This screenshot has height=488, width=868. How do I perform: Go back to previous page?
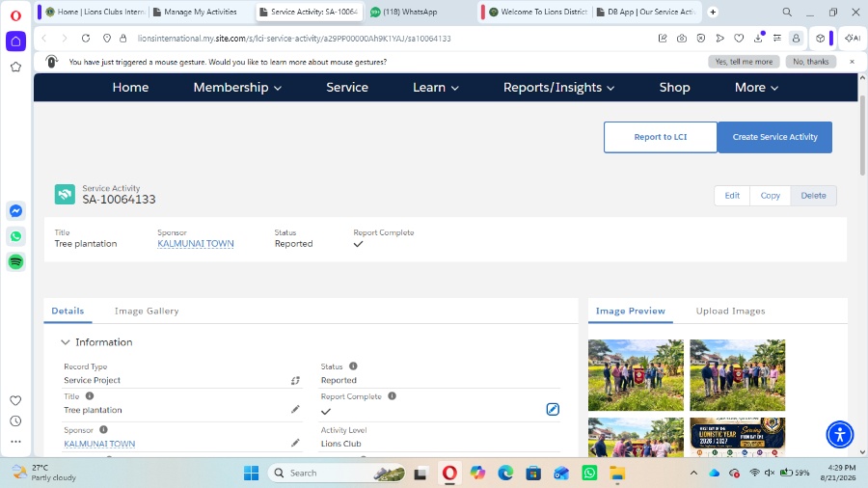pos(44,39)
